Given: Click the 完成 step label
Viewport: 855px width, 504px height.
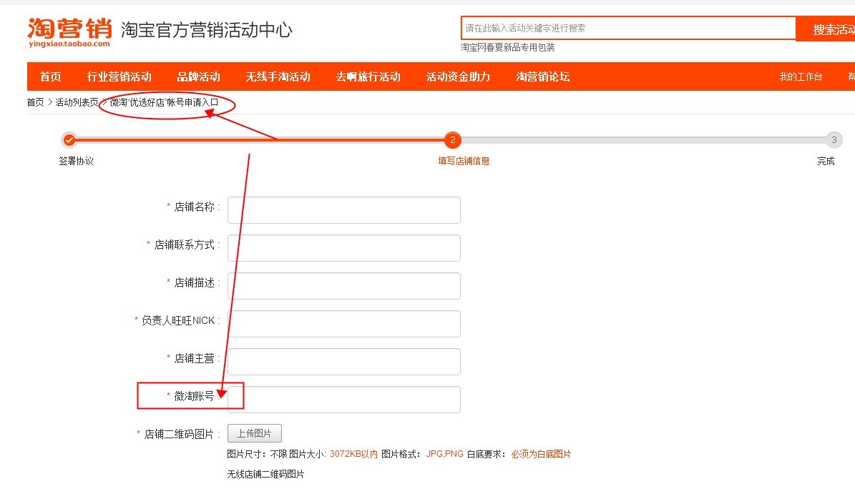Looking at the screenshot, I should point(826,162).
